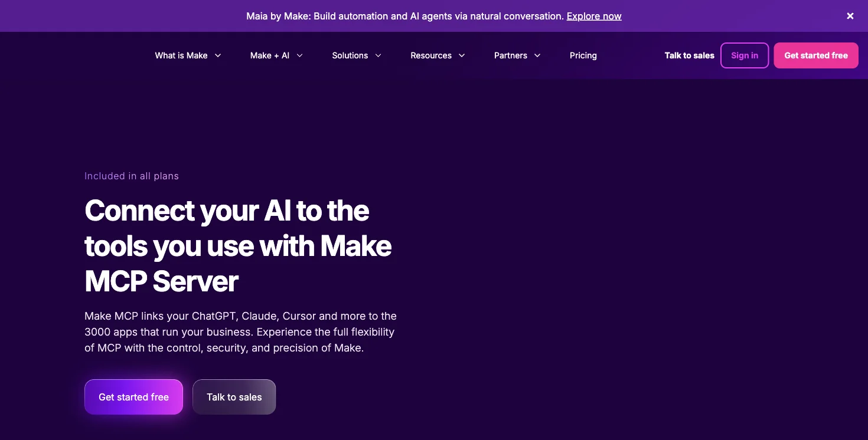Click the Sign in button
Image resolution: width=868 pixels, height=440 pixels.
(x=745, y=55)
